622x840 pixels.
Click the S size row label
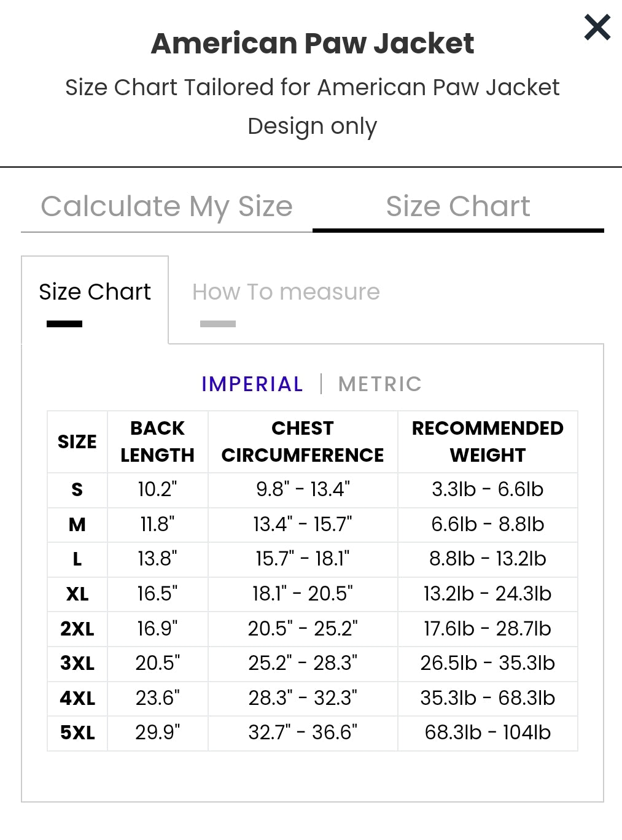[x=77, y=490]
